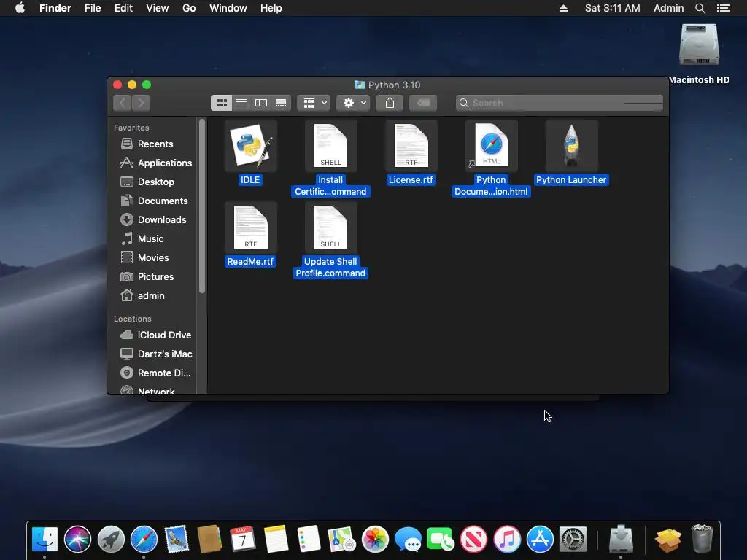Screen dimensions: 747x560
Task: Select the Update Shell Profile.command icon
Action: point(330,227)
